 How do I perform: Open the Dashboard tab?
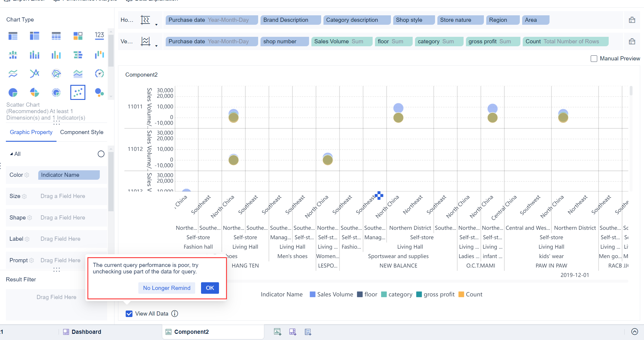click(x=82, y=332)
